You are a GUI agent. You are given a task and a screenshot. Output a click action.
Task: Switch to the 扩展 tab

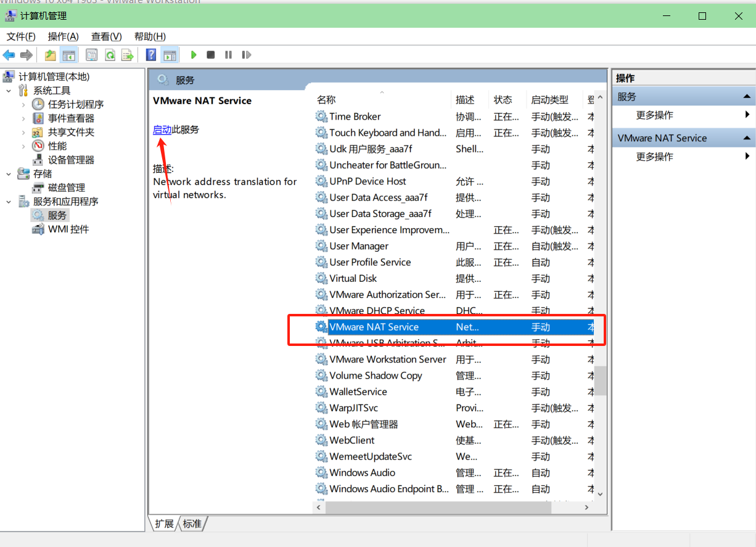pos(164,524)
